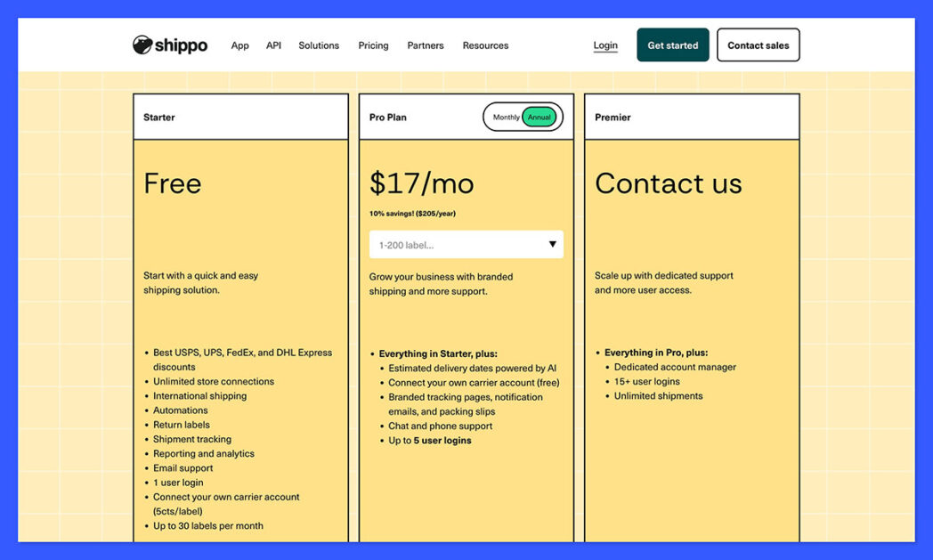Open the Resources menu

coord(485,45)
